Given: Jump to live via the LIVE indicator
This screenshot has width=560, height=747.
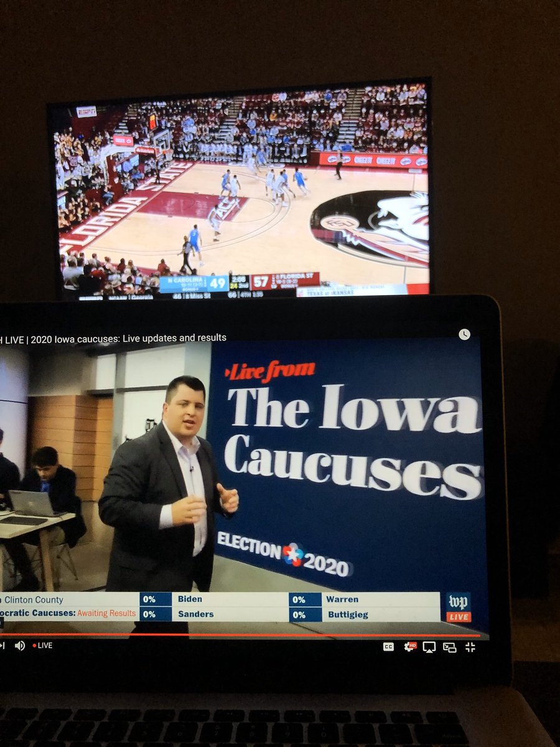Looking at the screenshot, I should [x=42, y=646].
